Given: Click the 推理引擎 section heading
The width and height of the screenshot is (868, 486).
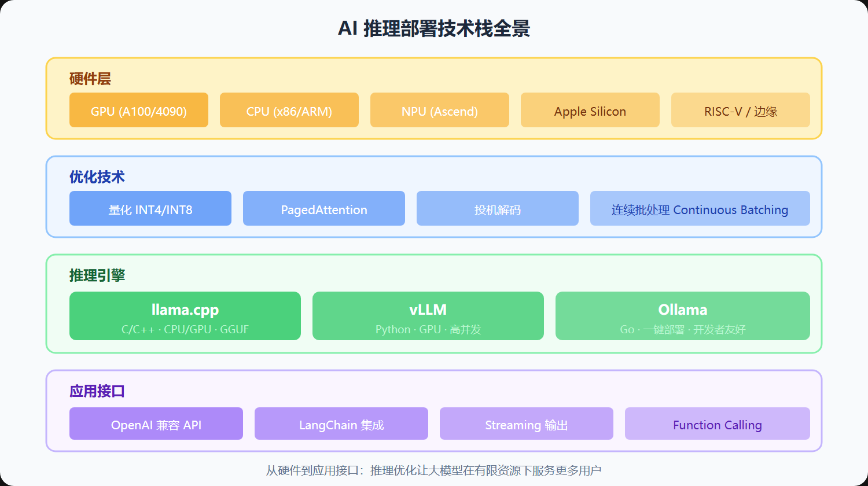Looking at the screenshot, I should [97, 275].
